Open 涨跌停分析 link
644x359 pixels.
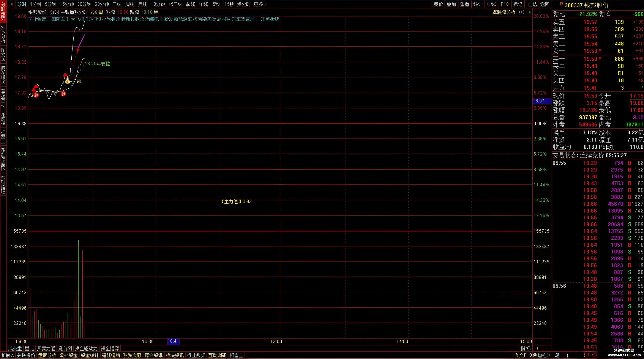pyautogui.click(x=504, y=12)
